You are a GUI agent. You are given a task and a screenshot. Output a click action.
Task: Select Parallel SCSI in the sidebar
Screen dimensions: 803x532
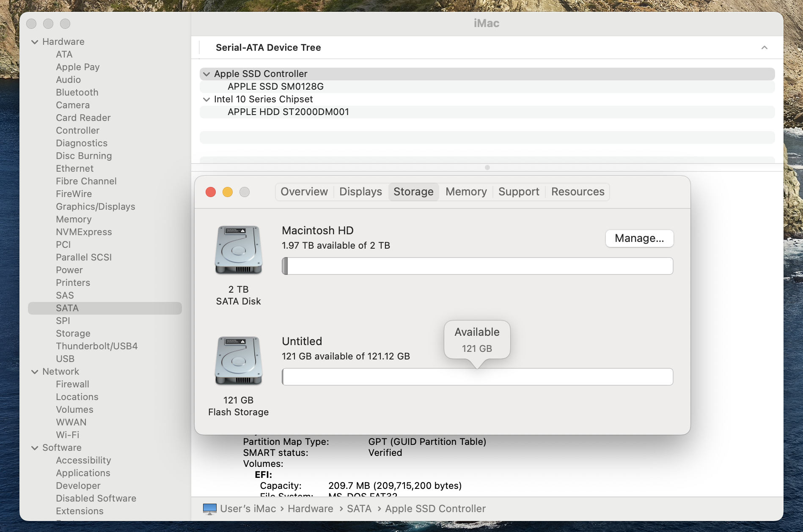(x=84, y=258)
